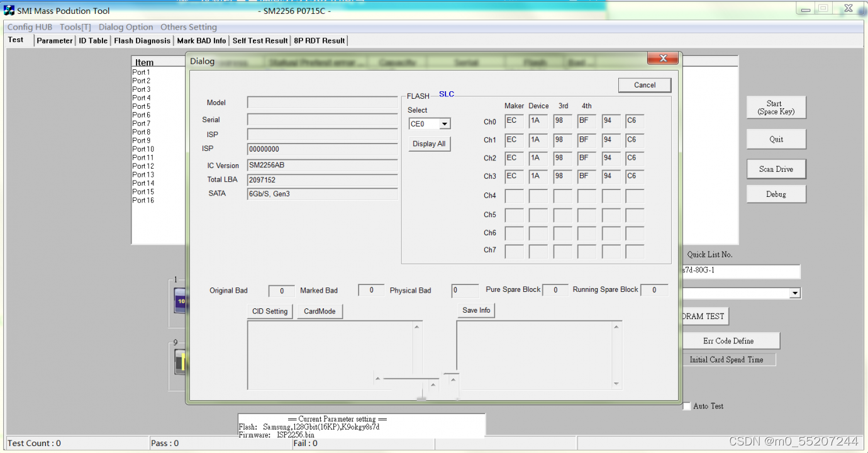The height and width of the screenshot is (453, 868).
Task: Select Port 16 in the item list
Action: 143,200
